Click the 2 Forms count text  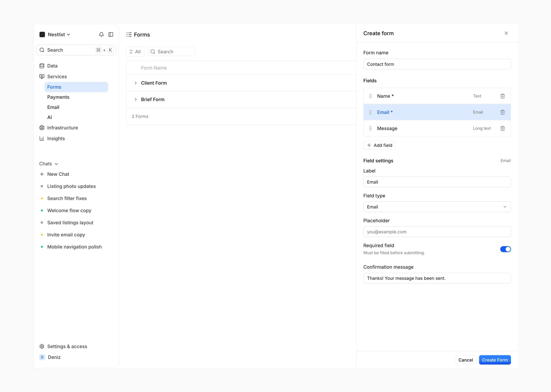click(x=140, y=116)
